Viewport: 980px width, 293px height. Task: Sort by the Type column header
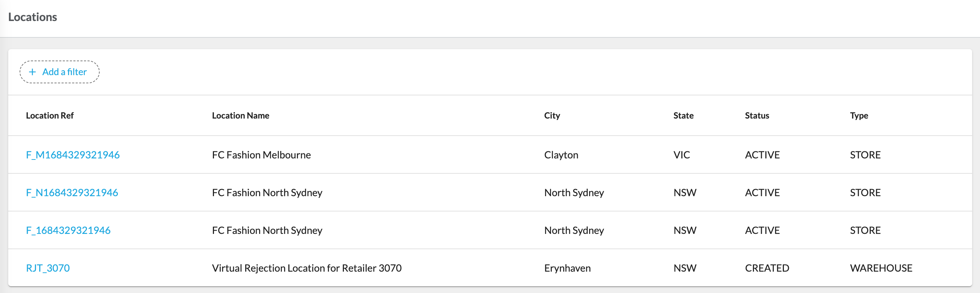[x=859, y=115]
